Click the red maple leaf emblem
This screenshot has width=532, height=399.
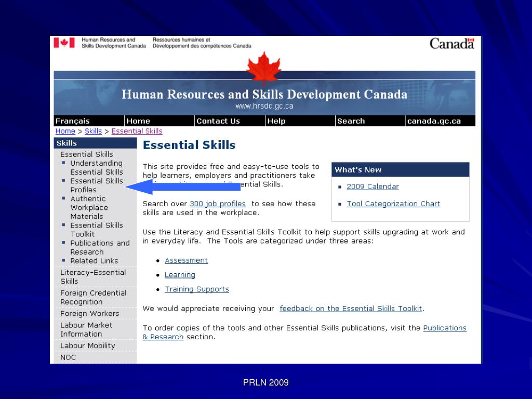point(263,68)
